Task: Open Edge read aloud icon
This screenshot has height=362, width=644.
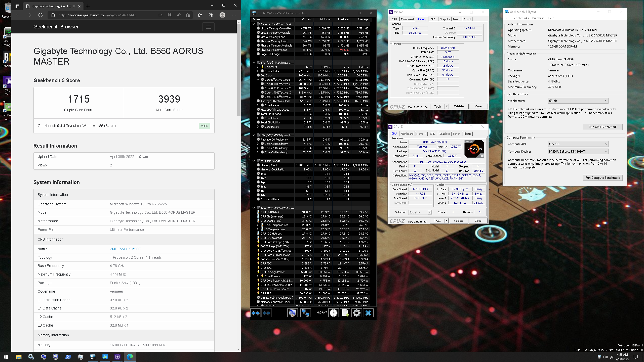Action: click(x=179, y=15)
